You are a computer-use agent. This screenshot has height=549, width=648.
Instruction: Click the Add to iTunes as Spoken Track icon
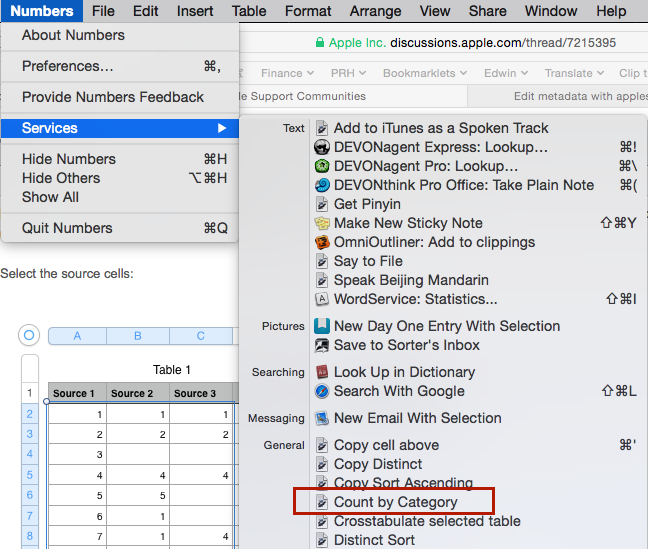322,128
